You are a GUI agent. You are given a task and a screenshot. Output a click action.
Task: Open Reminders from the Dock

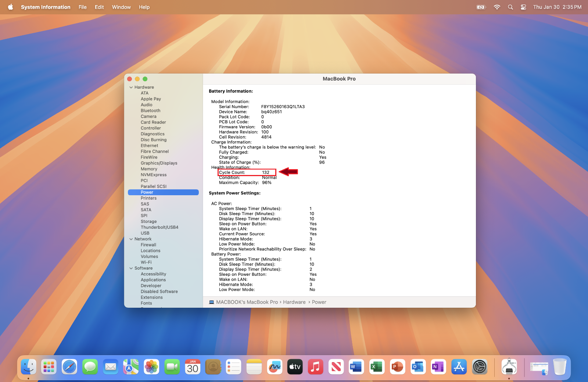tap(233, 367)
